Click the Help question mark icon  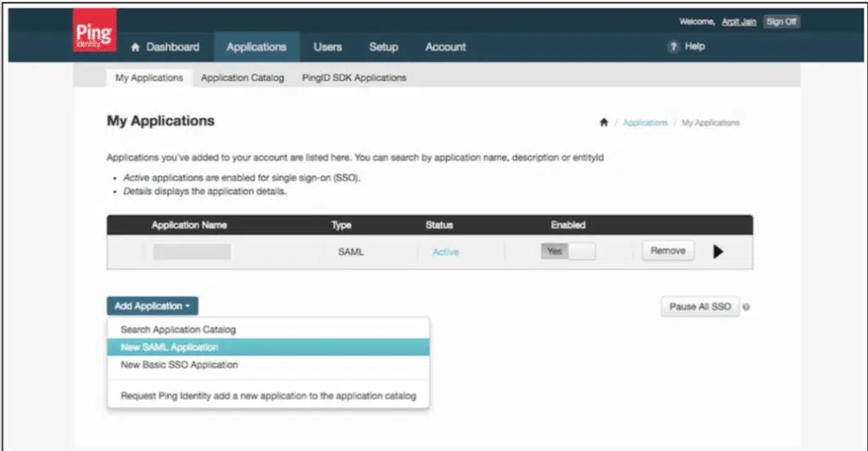[x=673, y=47]
